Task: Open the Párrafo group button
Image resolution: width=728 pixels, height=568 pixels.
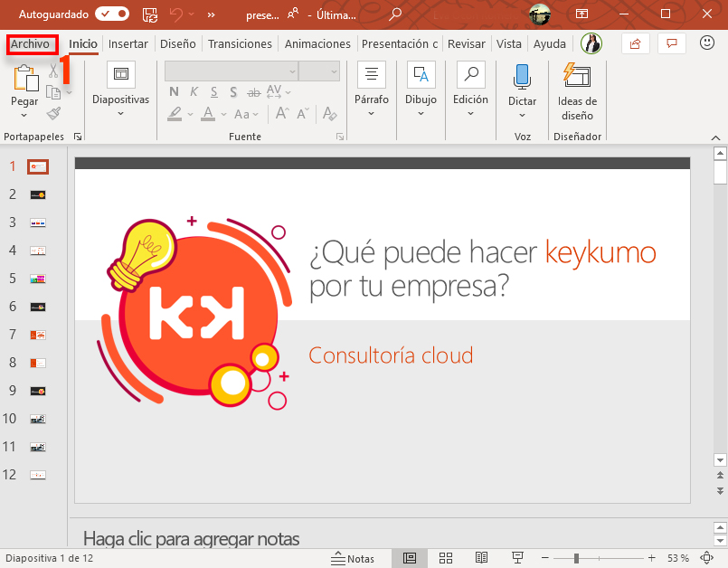Action: (372, 89)
